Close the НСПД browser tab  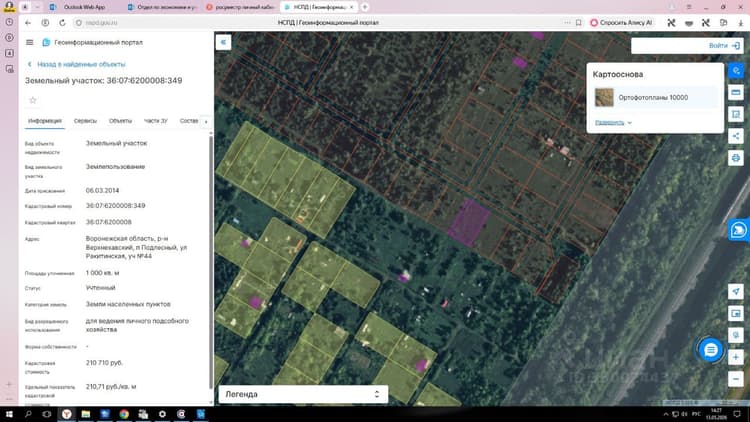352,7
